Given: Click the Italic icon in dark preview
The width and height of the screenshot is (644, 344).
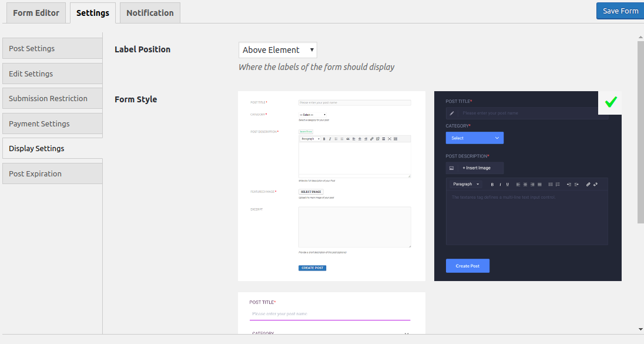Looking at the screenshot, I should [x=500, y=185].
